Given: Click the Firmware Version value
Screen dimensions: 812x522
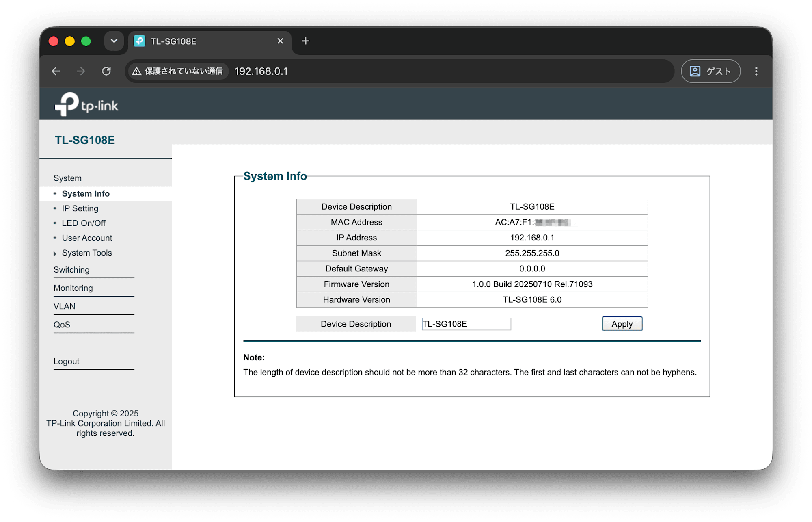Looking at the screenshot, I should pos(532,284).
